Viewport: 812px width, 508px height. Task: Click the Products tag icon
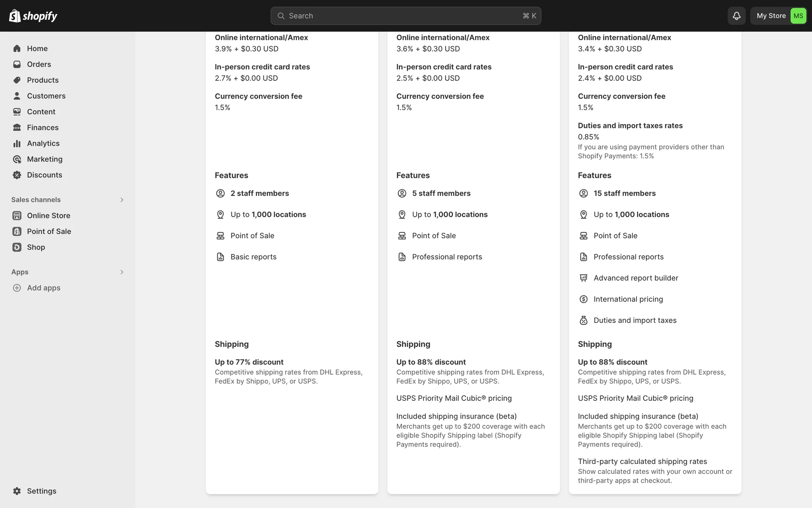(x=17, y=80)
